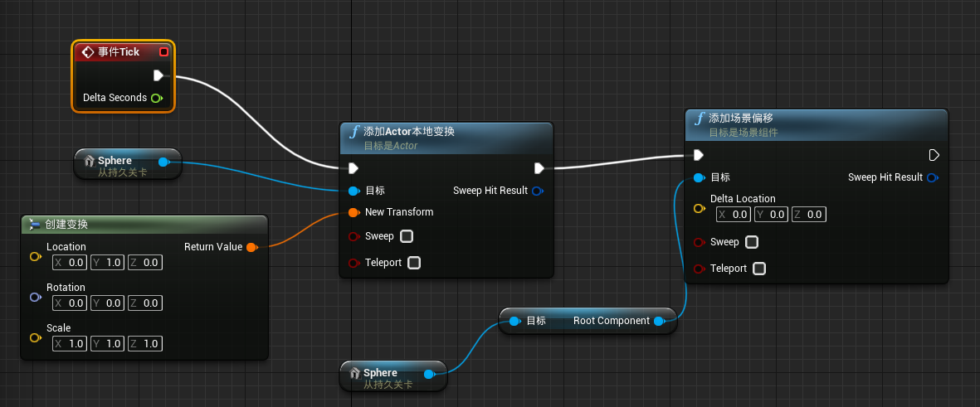Click Sweep Hit Result pin on 添加场景偏移
This screenshot has width=980, height=407.
click(932, 177)
